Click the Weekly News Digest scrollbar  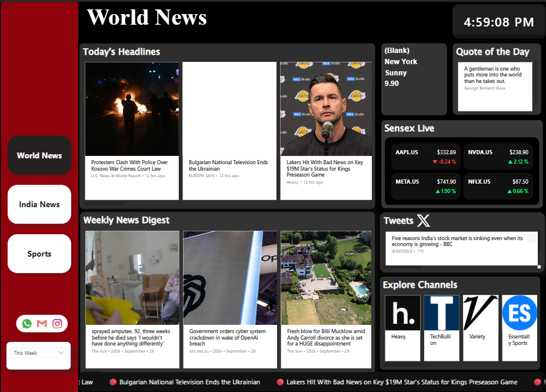coord(92,371)
